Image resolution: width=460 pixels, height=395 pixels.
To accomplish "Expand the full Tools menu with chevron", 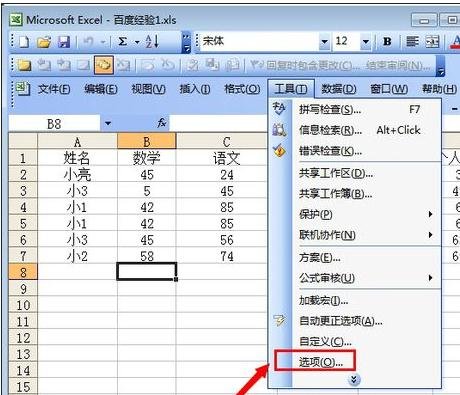I will pyautogui.click(x=354, y=380).
